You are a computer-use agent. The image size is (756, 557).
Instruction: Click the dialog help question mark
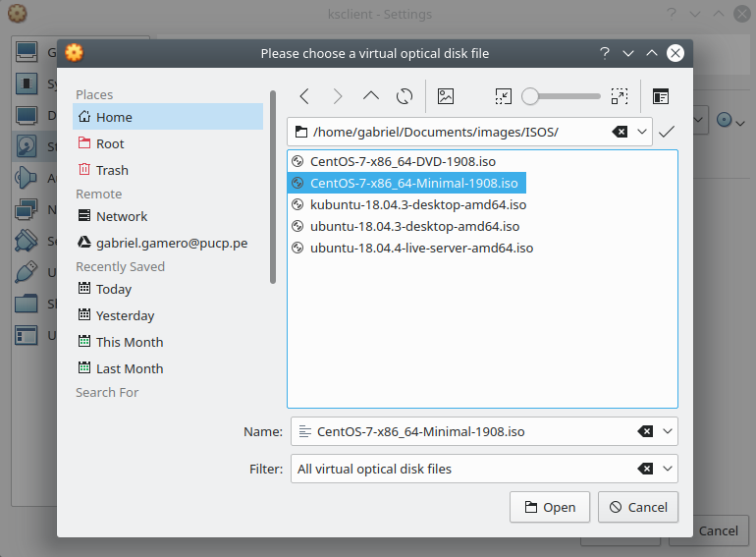pos(605,53)
